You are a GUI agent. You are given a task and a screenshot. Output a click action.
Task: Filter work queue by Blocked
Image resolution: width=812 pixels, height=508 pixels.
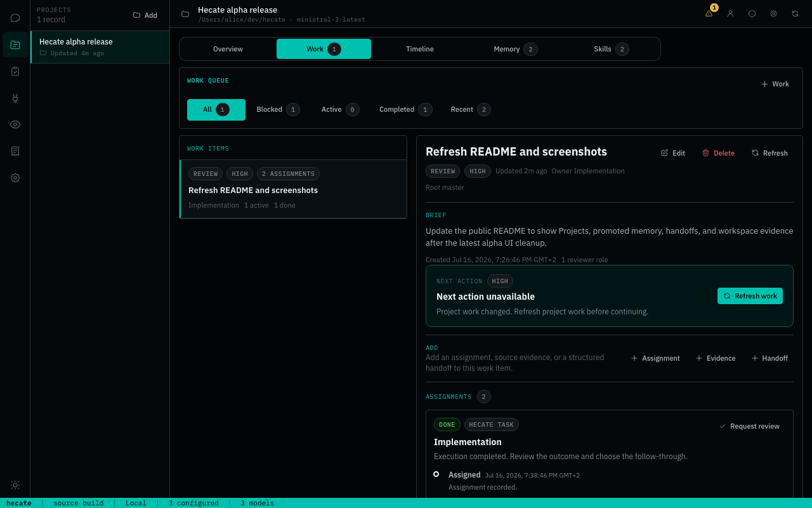[278, 110]
